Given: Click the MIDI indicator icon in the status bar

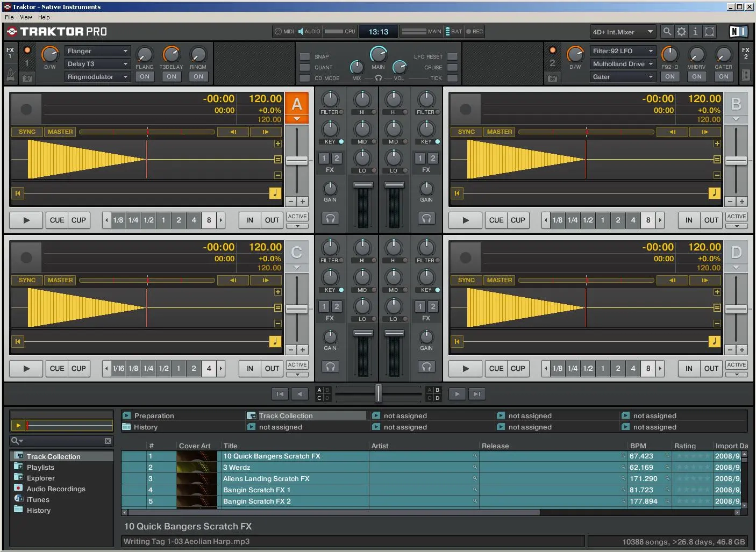Looking at the screenshot, I should point(278,31).
